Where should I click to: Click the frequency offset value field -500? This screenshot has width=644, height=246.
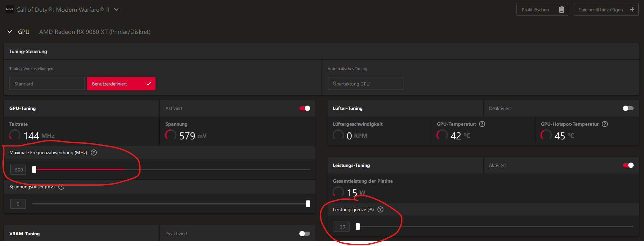(18, 170)
